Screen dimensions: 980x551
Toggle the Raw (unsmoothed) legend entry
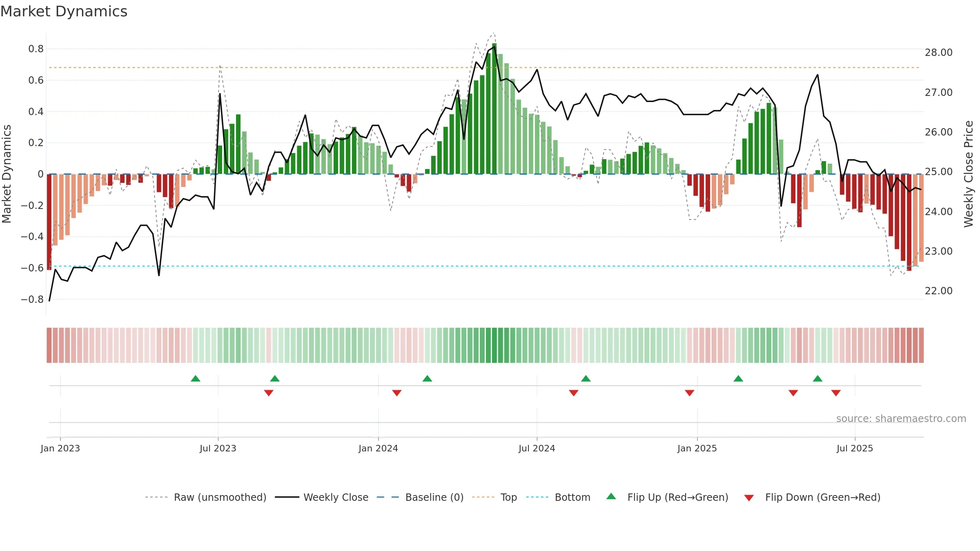(x=205, y=497)
